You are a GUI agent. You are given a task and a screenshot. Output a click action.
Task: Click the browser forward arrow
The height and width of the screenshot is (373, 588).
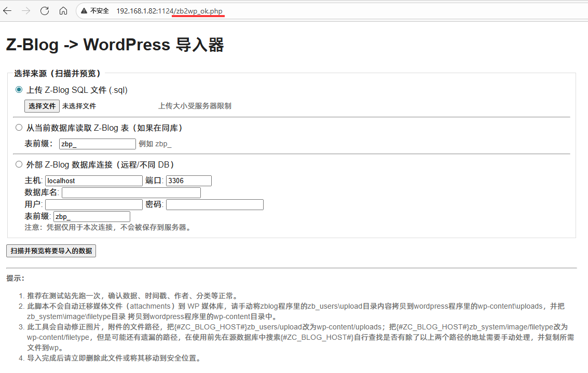click(26, 11)
